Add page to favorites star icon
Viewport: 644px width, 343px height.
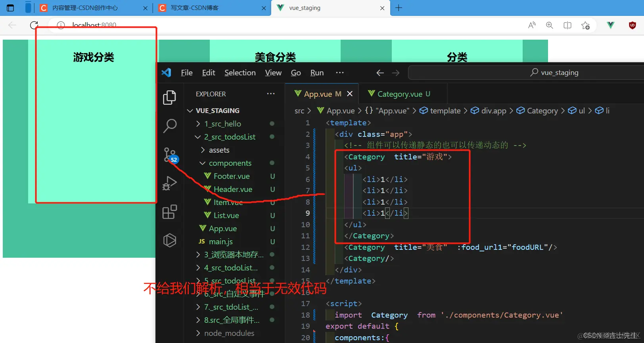click(585, 25)
